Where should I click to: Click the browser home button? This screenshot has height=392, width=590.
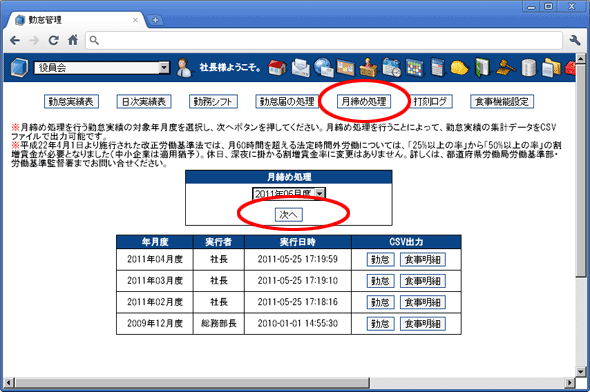tap(73, 40)
